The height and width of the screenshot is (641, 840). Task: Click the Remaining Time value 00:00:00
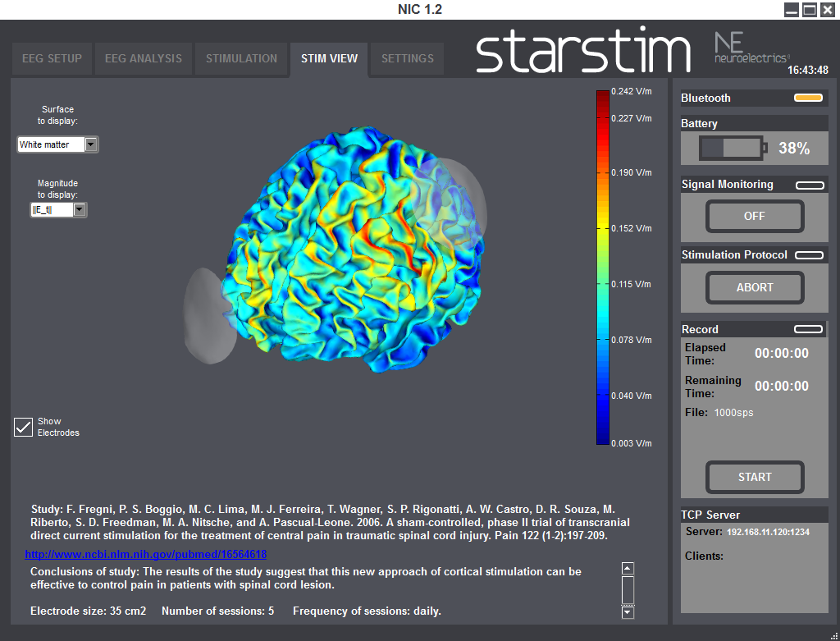point(782,386)
